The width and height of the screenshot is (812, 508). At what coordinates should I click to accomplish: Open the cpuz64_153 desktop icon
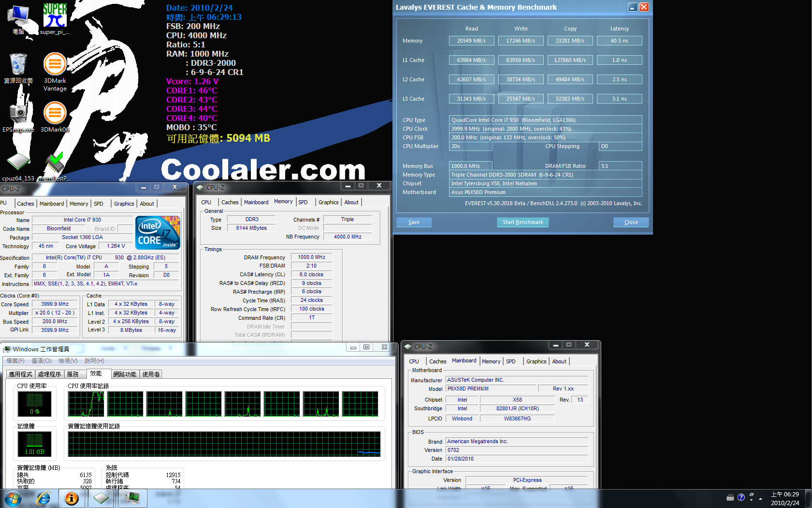18,167
